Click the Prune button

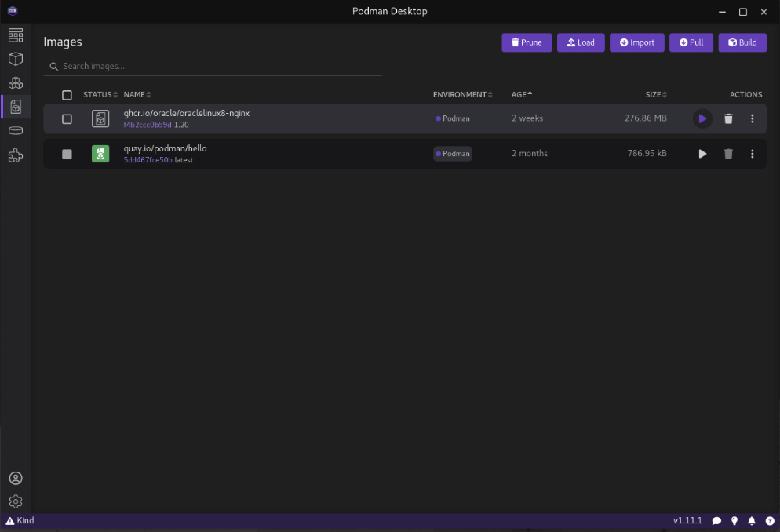tap(527, 42)
